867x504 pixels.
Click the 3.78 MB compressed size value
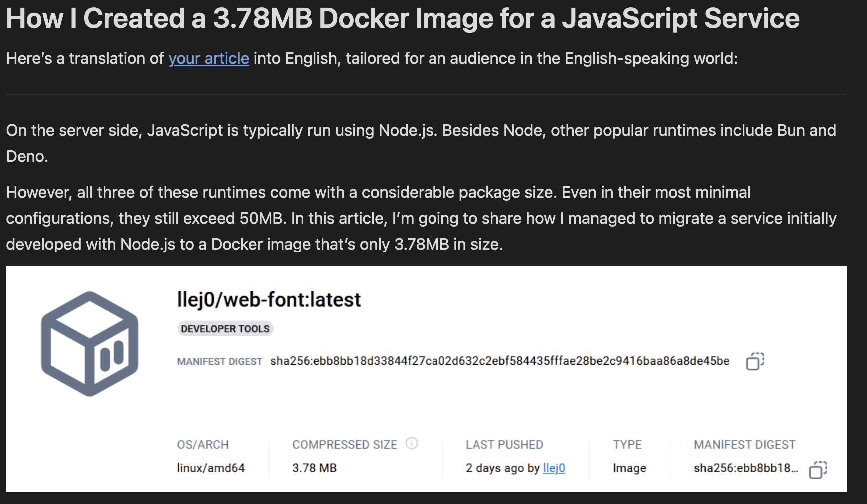(314, 468)
